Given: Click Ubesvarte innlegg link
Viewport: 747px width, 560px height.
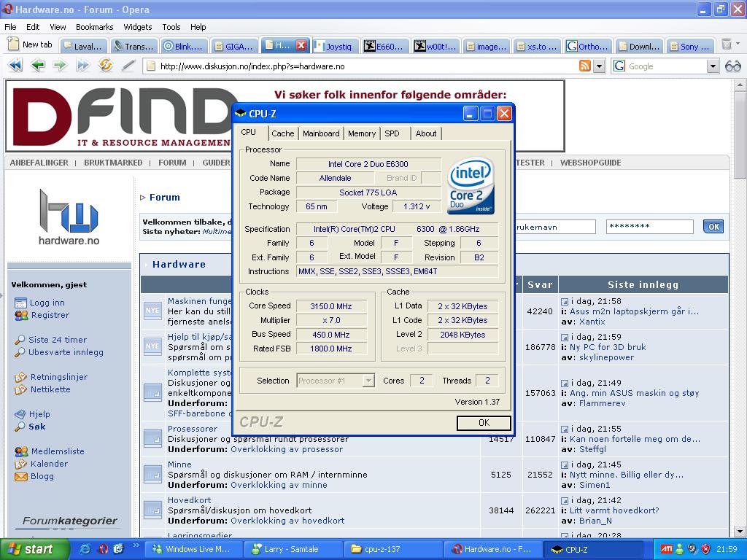Looking at the screenshot, I should [66, 352].
